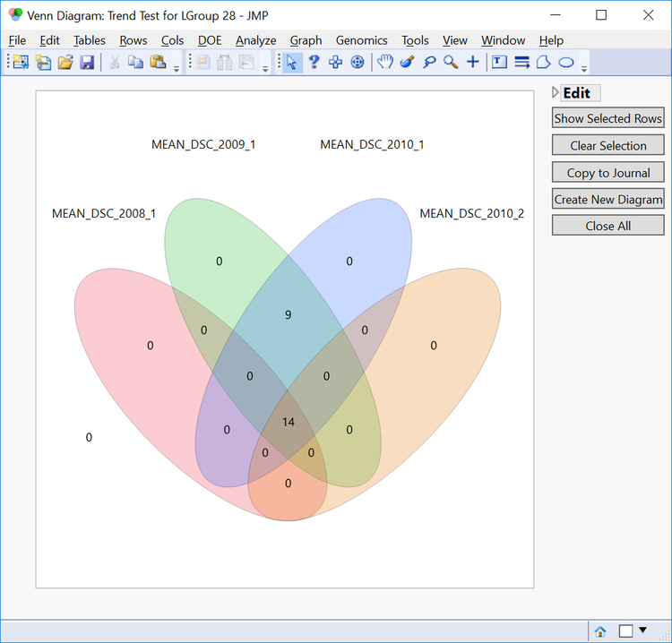
Task: Select the Crosshairs tool
Action: pyautogui.click(x=473, y=62)
